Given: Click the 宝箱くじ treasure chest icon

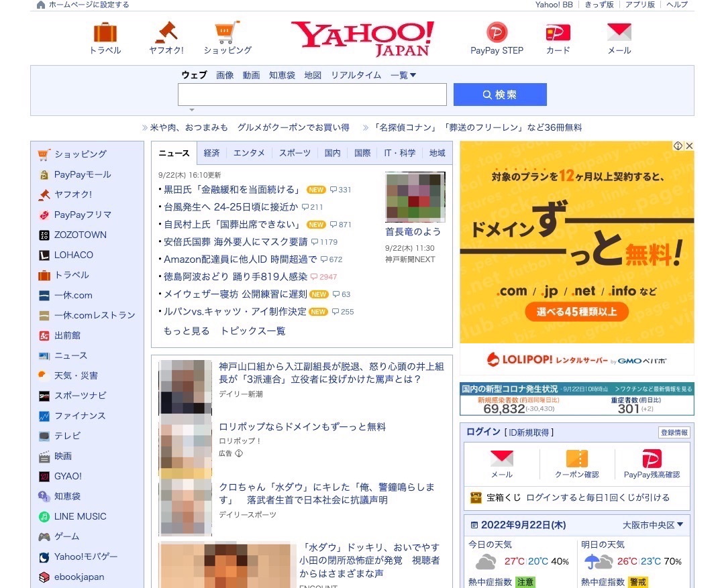Looking at the screenshot, I should click(x=476, y=497).
